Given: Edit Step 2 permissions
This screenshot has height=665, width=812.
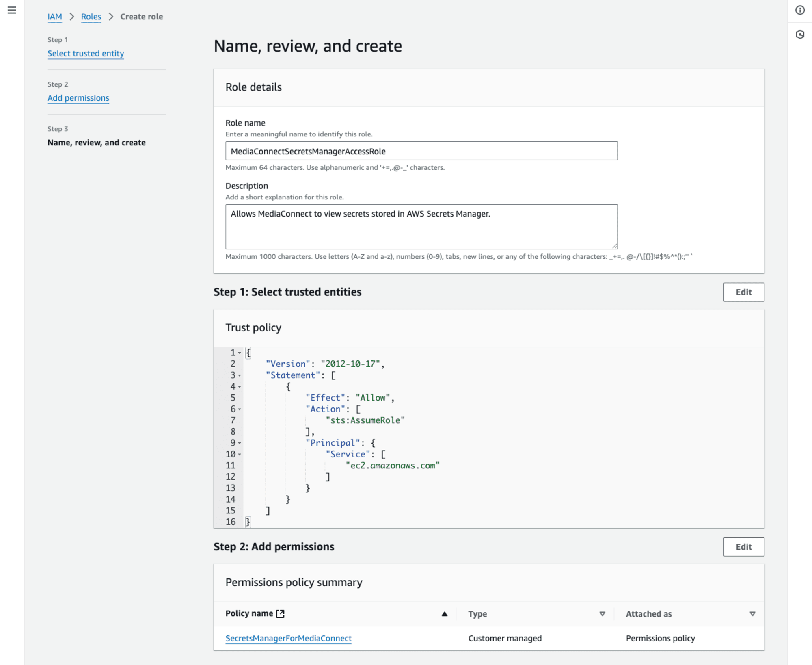Looking at the screenshot, I should click(x=743, y=547).
